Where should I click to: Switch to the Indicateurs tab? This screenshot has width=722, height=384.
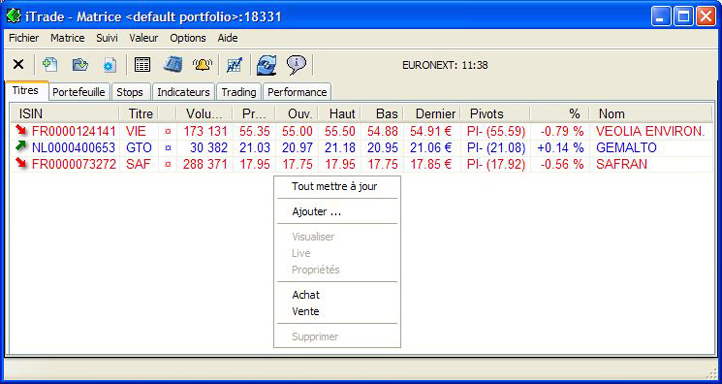point(183,92)
